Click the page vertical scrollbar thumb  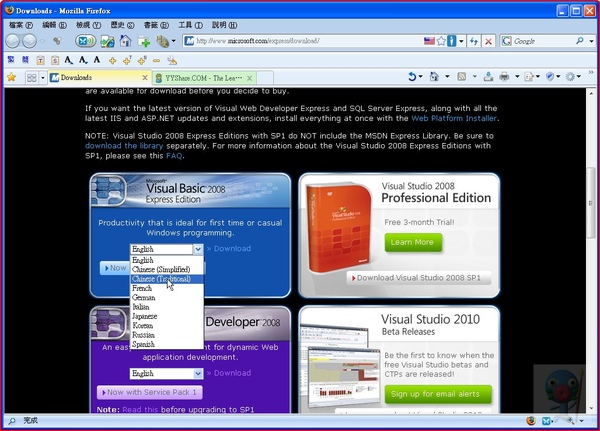(x=591, y=203)
